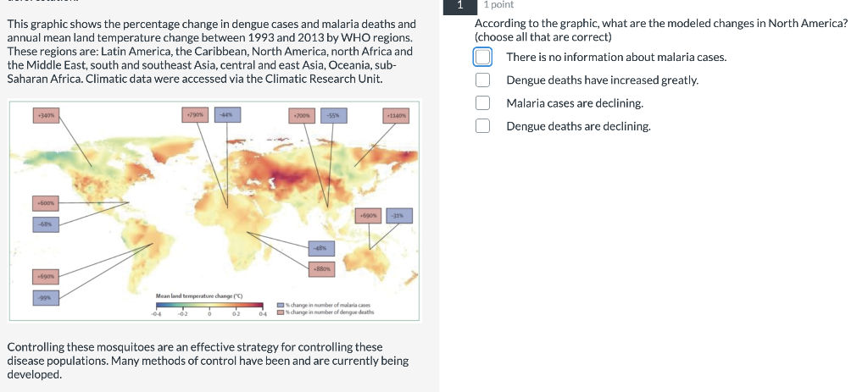Click the +880% dengue label box
The width and height of the screenshot is (868, 392).
point(322,269)
